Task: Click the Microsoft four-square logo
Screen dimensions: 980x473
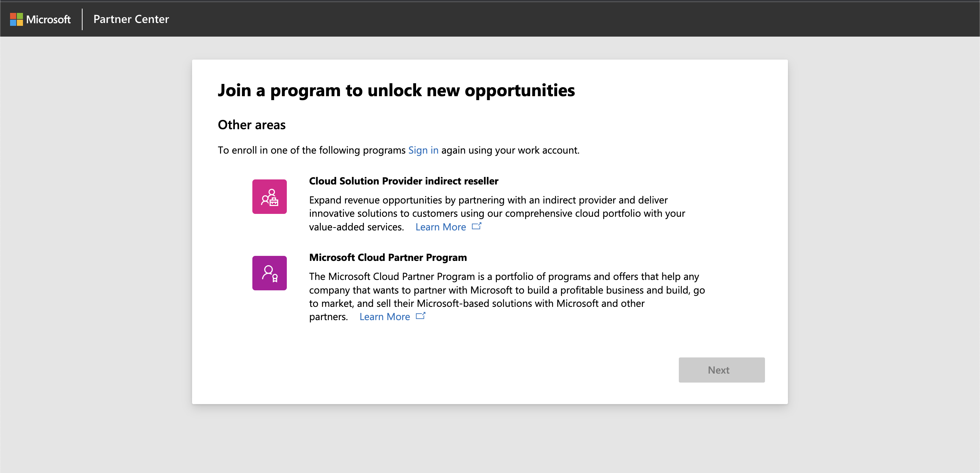Action: (17, 19)
